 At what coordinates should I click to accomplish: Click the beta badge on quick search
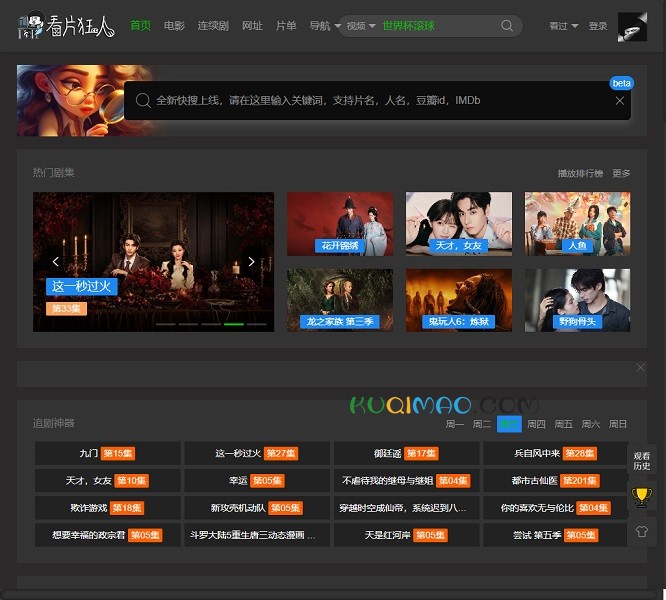tap(621, 83)
